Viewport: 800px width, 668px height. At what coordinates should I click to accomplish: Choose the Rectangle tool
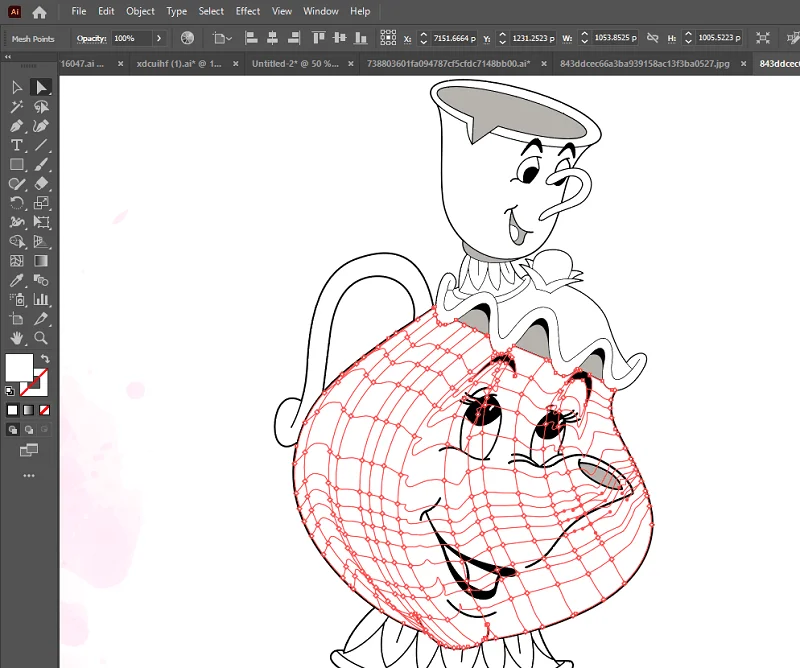16,164
